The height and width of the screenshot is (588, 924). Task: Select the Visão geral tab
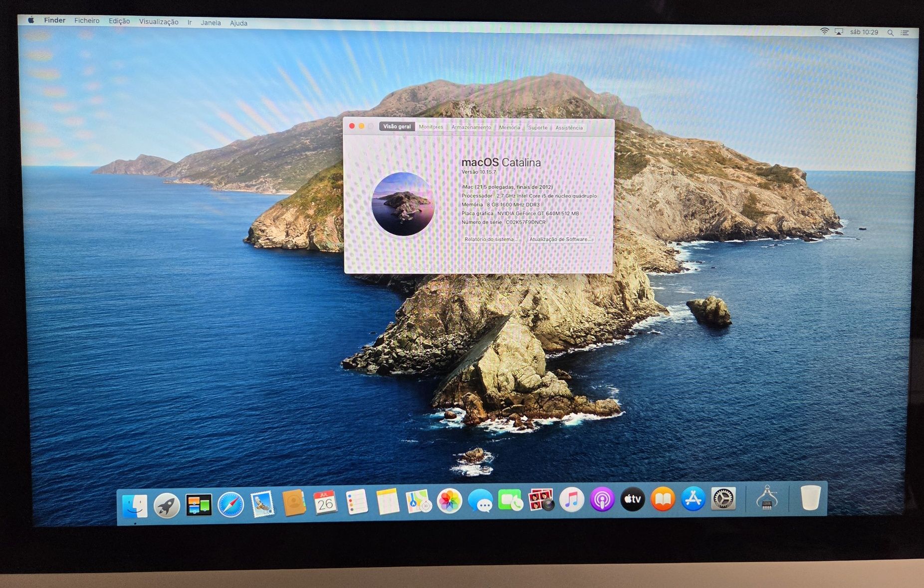click(x=397, y=127)
